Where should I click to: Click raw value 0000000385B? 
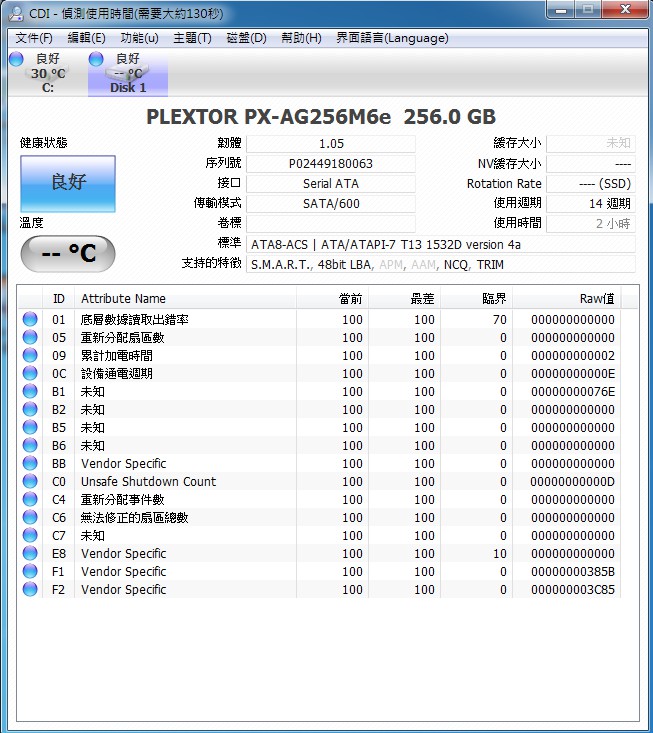(x=573, y=571)
